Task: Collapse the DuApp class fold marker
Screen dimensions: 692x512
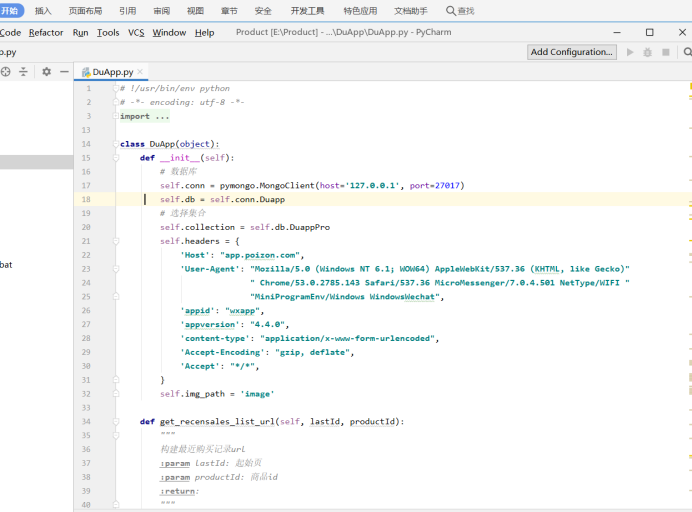Action: [116, 144]
